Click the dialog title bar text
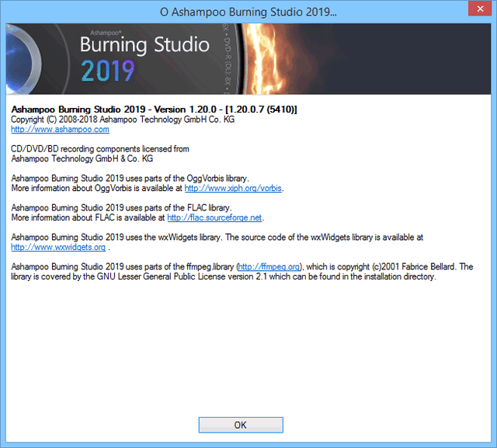This screenshot has width=497, height=448. 248,12
